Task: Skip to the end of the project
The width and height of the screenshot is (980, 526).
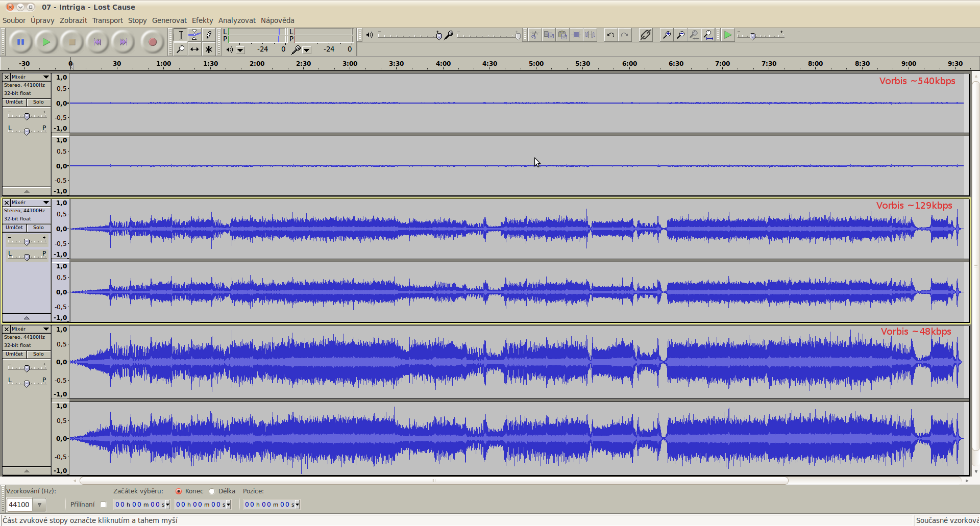Action: 123,42
